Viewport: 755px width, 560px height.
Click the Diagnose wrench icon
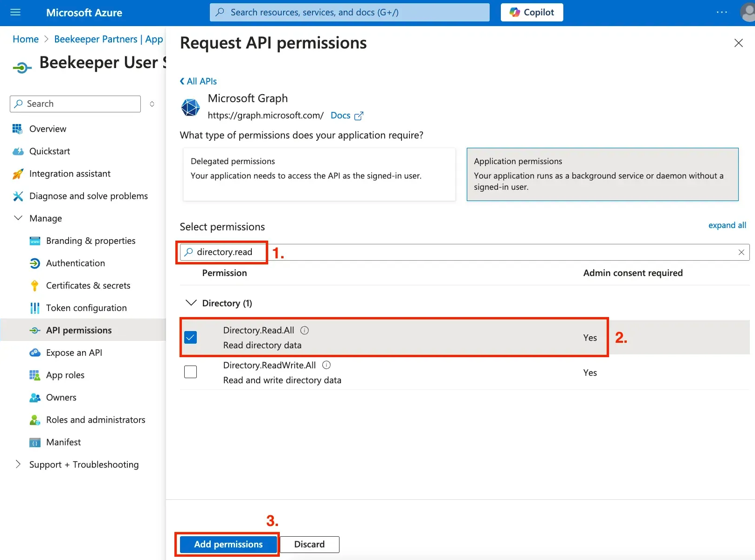pyautogui.click(x=18, y=196)
